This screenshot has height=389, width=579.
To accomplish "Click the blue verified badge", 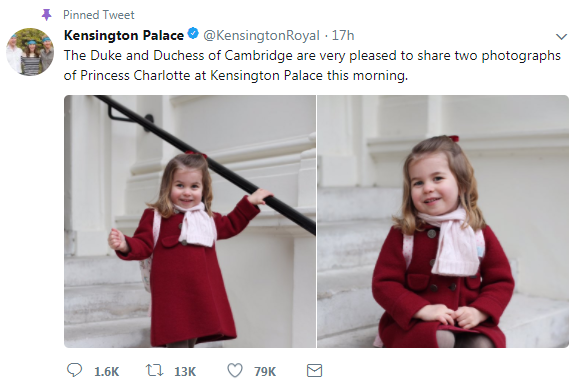I will coord(193,34).
